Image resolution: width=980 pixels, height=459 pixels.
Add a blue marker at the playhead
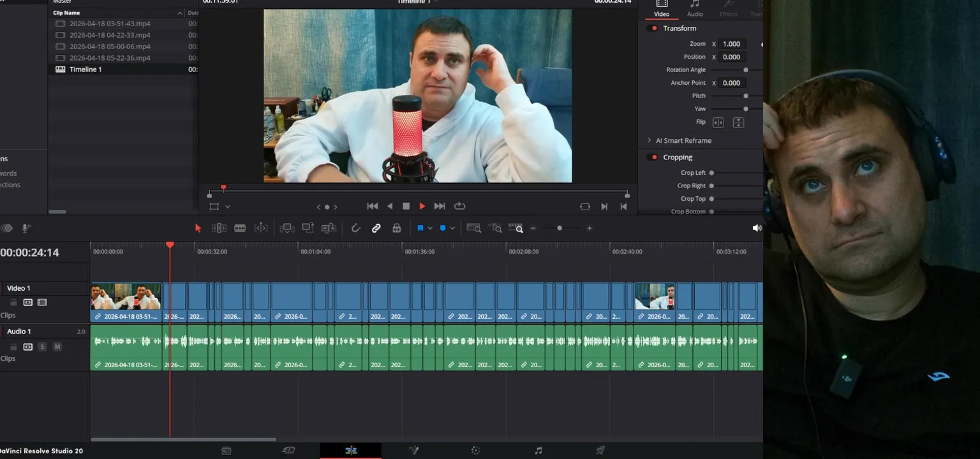tap(443, 228)
